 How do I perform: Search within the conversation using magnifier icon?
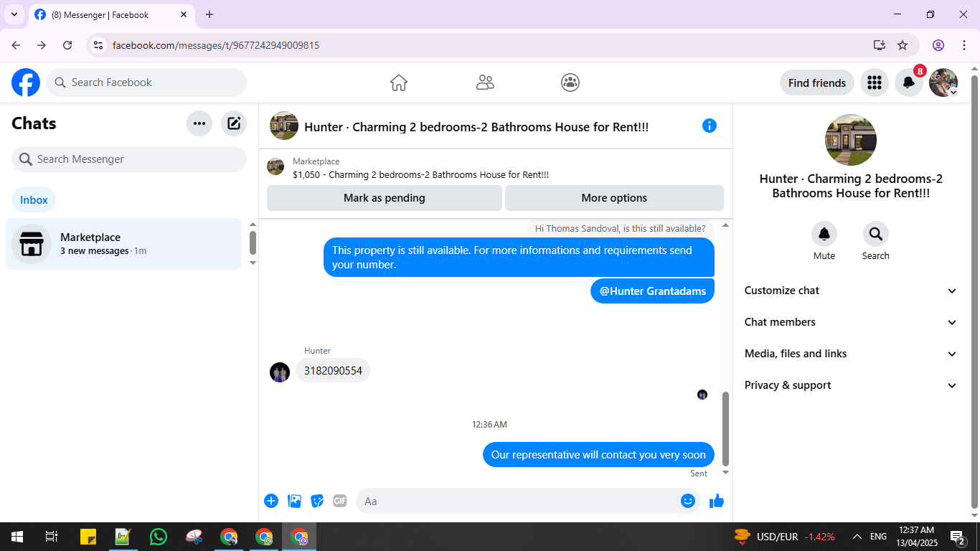tap(876, 234)
